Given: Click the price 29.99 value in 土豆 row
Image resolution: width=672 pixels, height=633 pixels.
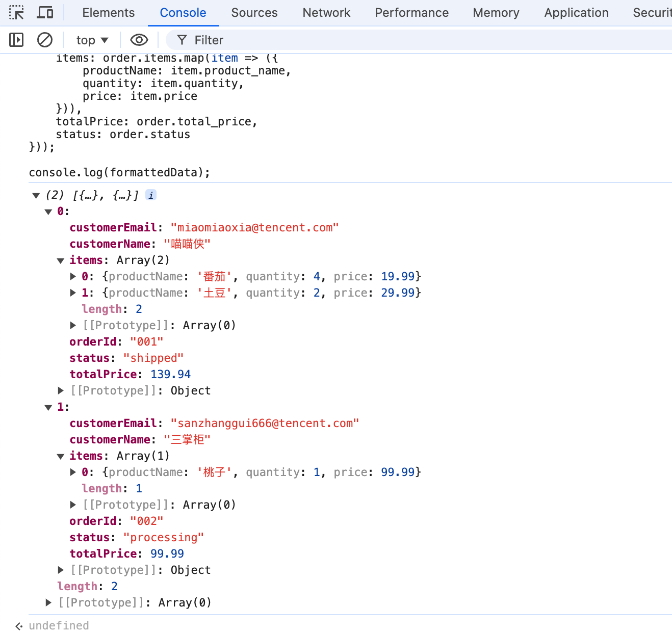Looking at the screenshot, I should pyautogui.click(x=398, y=293).
